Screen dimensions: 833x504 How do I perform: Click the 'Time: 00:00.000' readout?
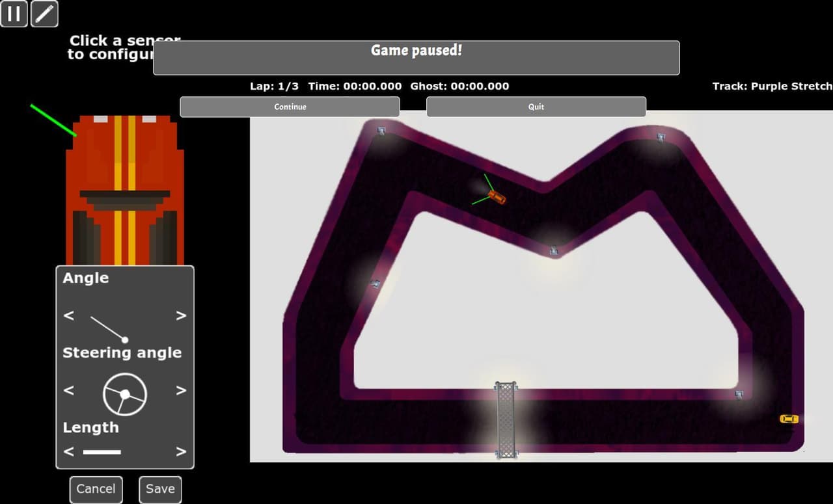[x=355, y=86]
